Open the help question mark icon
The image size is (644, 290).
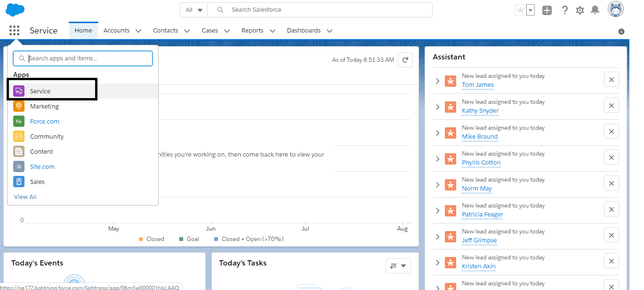565,10
